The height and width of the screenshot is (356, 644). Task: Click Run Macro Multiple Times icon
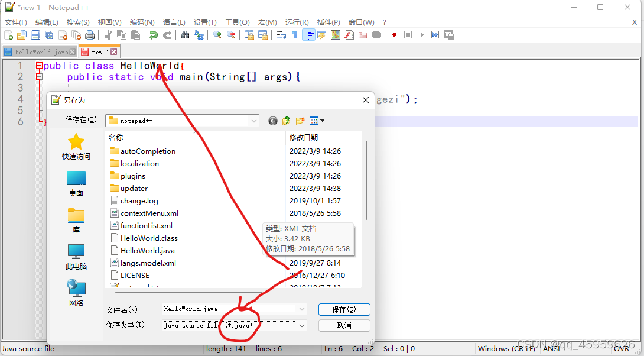coord(435,35)
